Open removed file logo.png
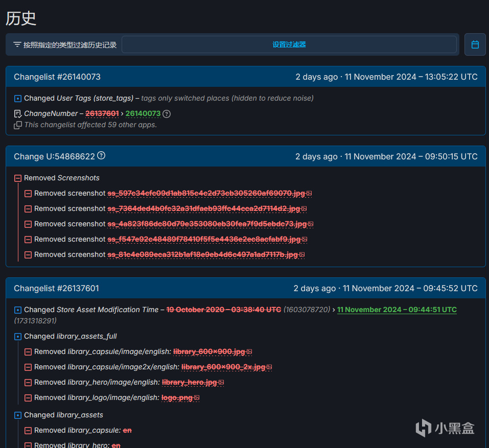 177,397
